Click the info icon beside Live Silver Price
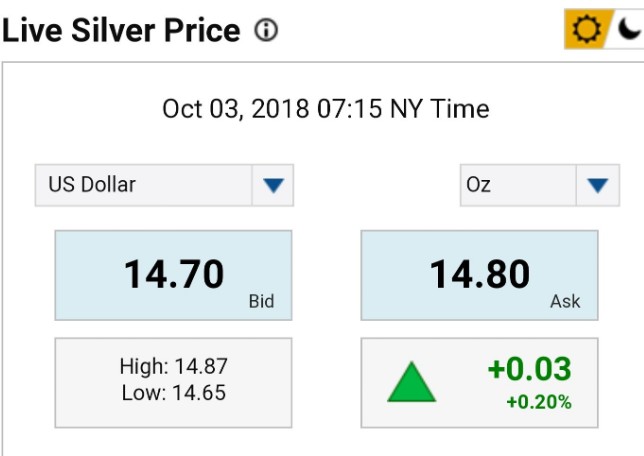 [x=266, y=31]
